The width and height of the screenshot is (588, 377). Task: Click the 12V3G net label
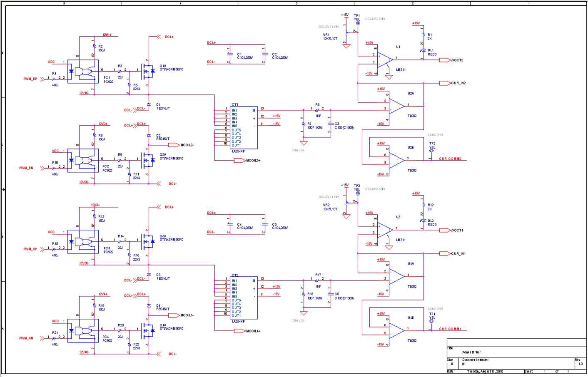click(x=84, y=263)
